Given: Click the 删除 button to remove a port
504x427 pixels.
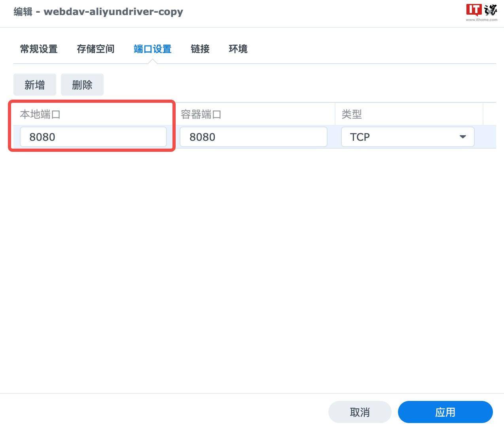Looking at the screenshot, I should (82, 85).
